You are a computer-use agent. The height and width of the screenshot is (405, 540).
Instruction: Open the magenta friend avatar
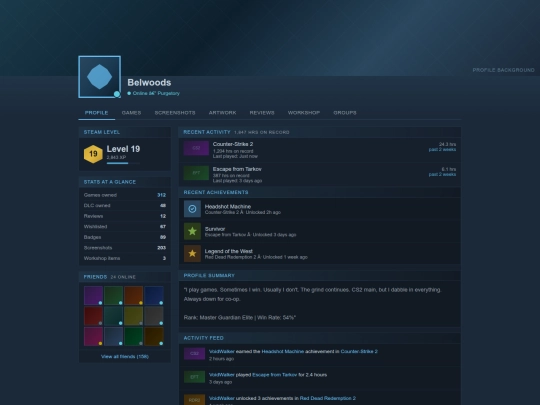93,336
